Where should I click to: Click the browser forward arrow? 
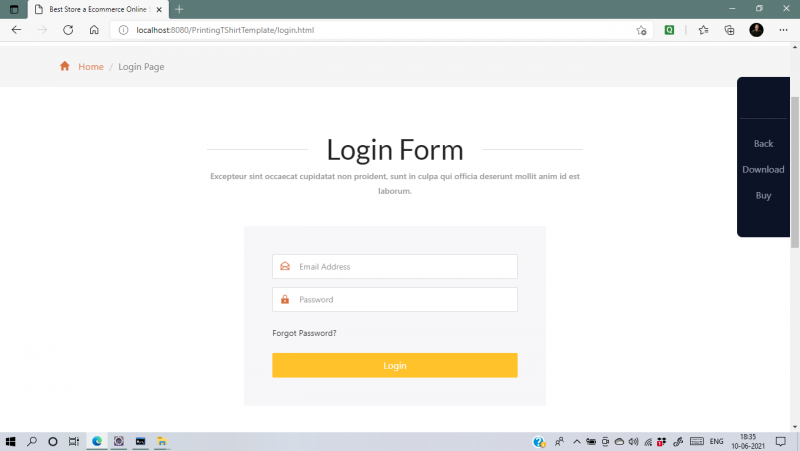42,30
